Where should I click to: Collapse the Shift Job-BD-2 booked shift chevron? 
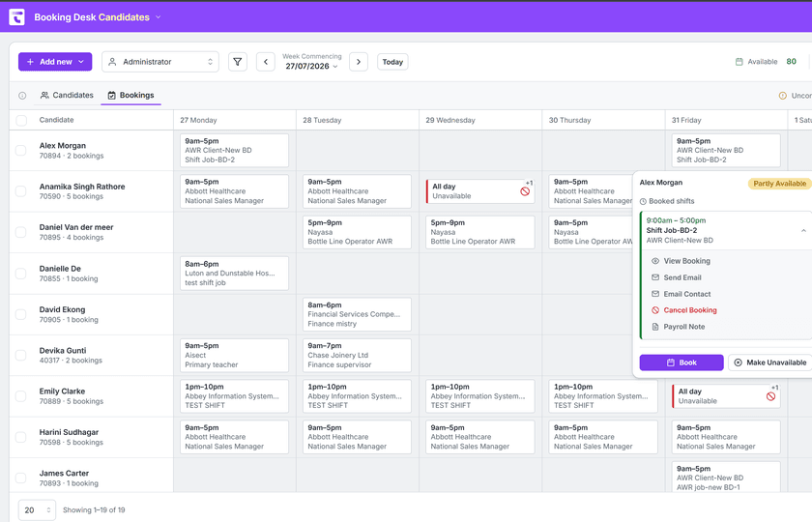tap(803, 230)
